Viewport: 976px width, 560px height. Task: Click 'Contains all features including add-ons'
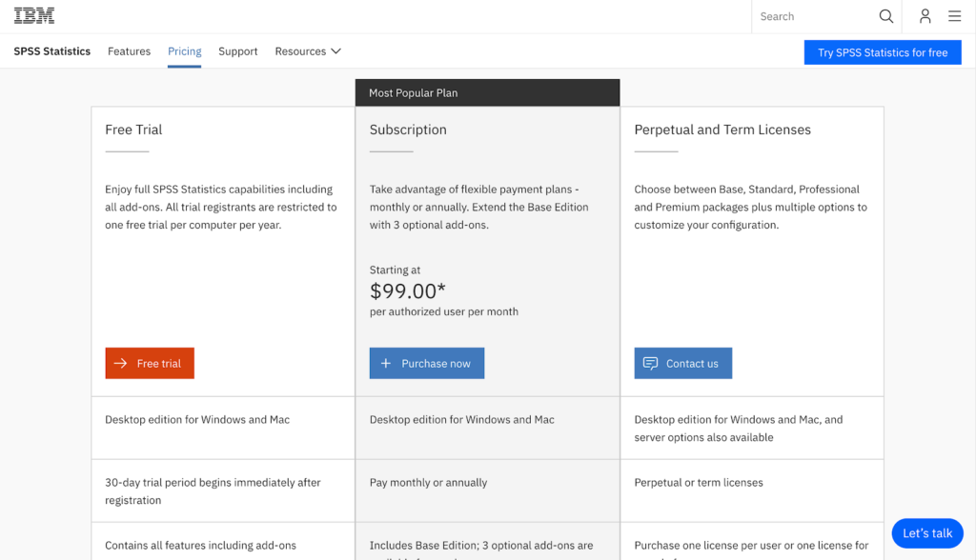click(200, 545)
